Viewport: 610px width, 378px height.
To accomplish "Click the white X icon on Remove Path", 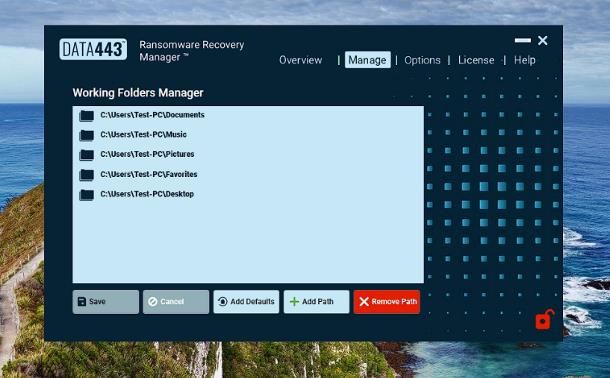I will coord(364,301).
